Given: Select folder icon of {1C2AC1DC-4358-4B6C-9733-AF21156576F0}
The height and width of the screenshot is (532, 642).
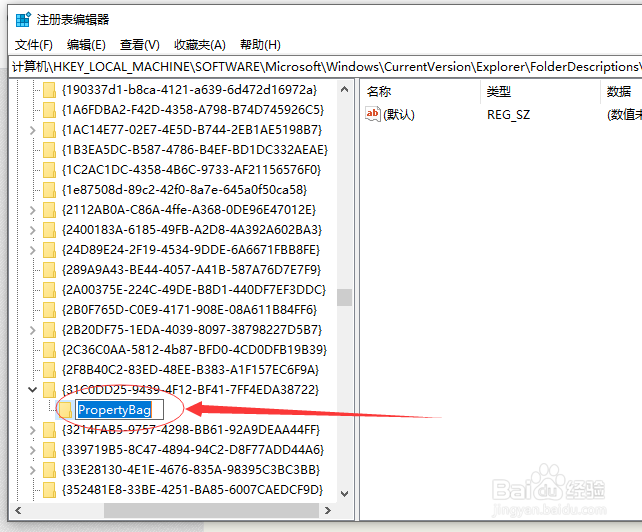Looking at the screenshot, I should coord(50,170).
